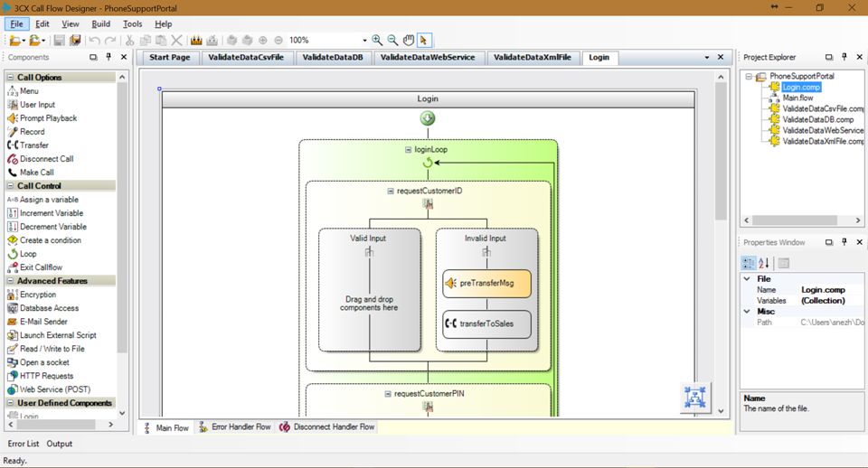868x468 pixels.
Task: Open the zoom percentage dropdown
Action: 364,40
